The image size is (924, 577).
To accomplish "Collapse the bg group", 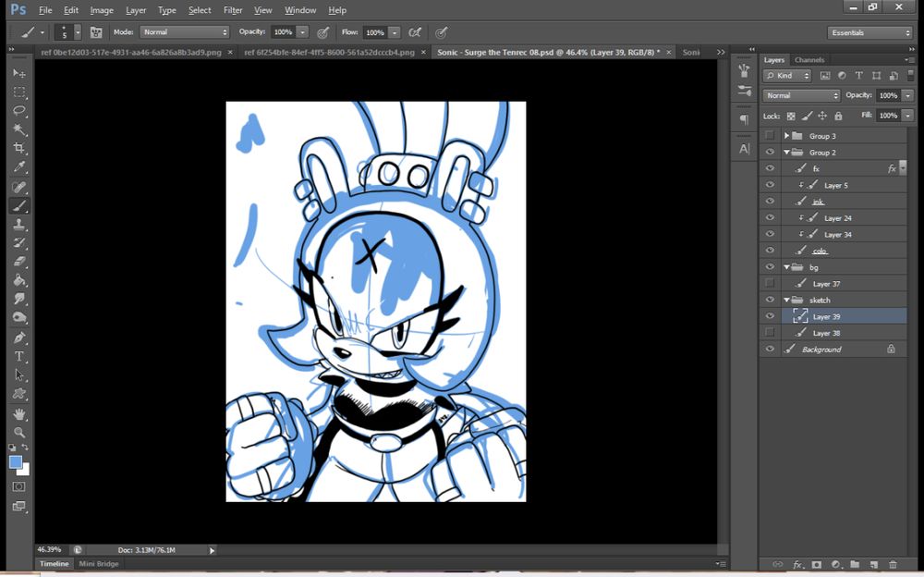I will (x=786, y=267).
